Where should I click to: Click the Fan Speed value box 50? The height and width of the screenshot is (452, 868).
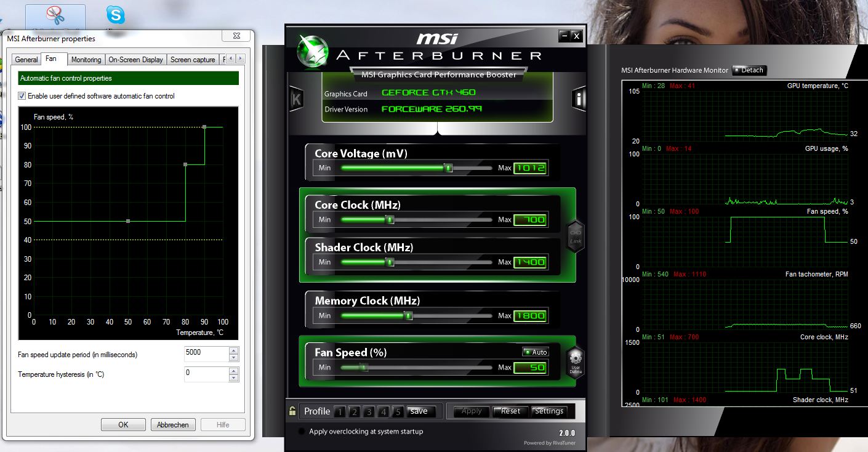coord(530,368)
